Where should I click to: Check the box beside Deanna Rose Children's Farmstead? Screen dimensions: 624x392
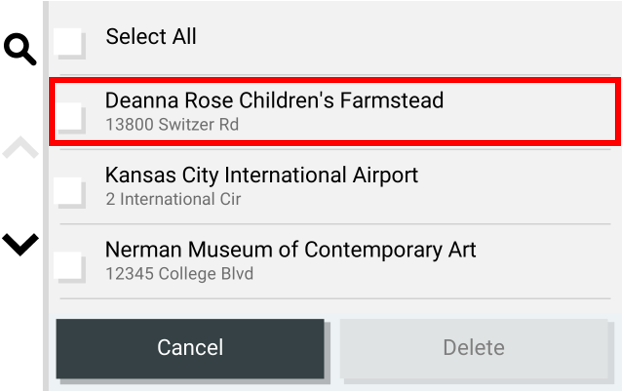click(70, 117)
